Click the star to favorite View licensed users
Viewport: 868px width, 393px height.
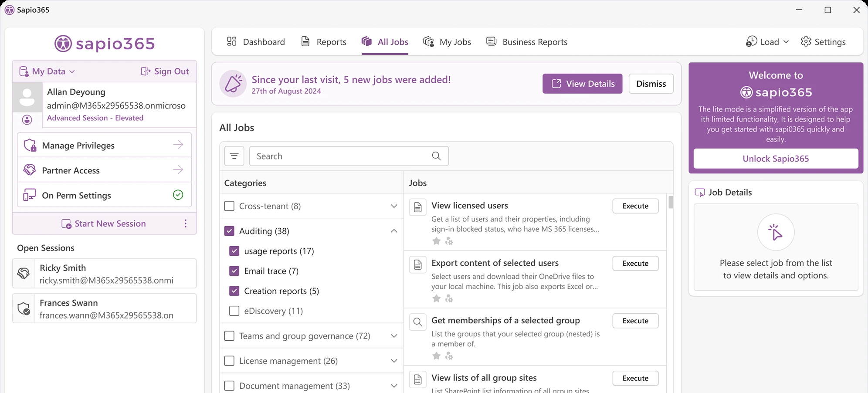point(436,241)
